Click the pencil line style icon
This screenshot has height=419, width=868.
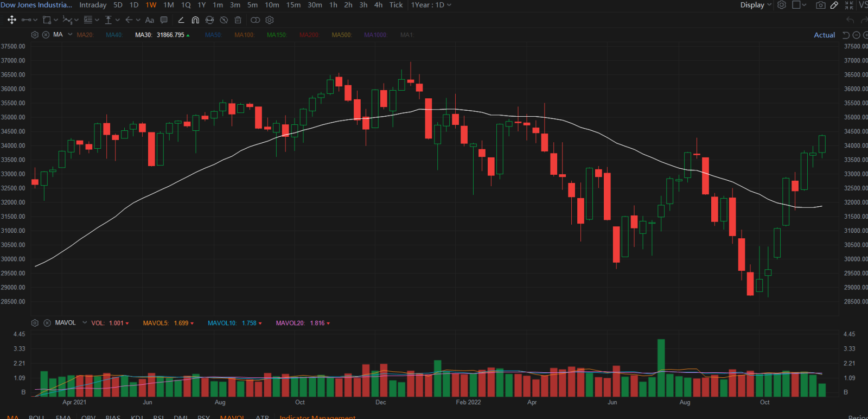click(181, 20)
